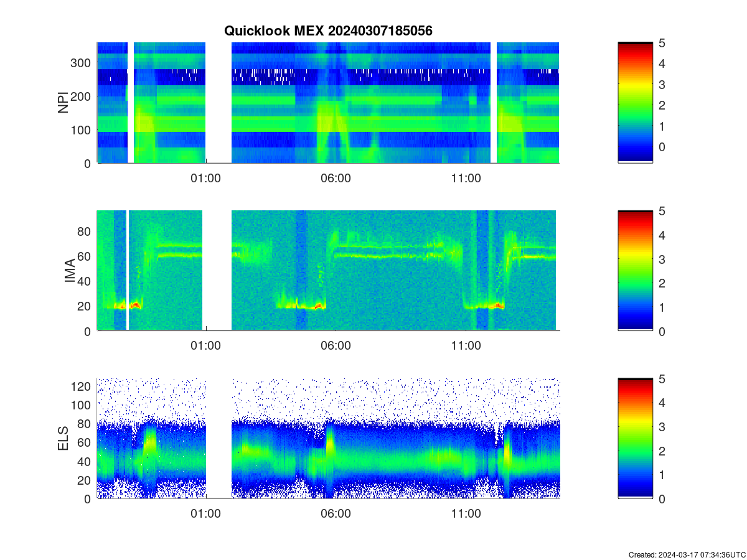The width and height of the screenshot is (747, 560).
Task: Click the 3 label on NPI colorbar
Action: (660, 84)
